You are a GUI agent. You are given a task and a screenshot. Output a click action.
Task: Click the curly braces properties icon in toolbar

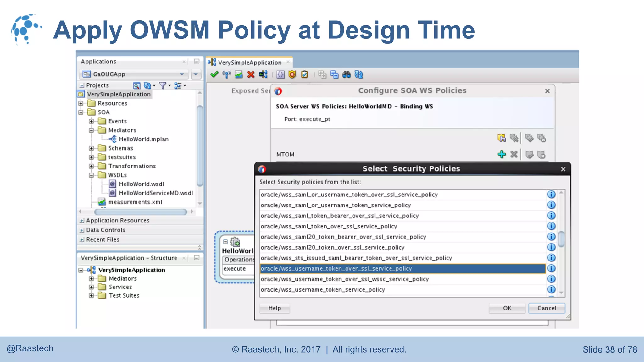click(x=280, y=74)
